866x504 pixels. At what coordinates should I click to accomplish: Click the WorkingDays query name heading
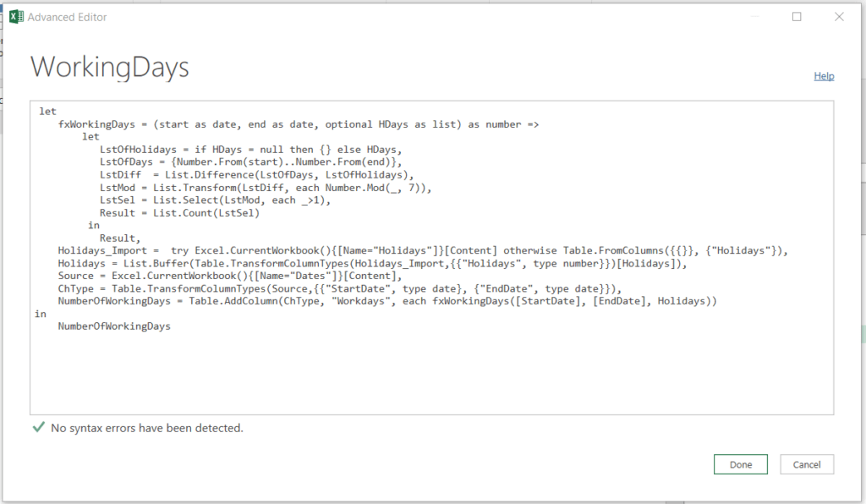(110, 67)
